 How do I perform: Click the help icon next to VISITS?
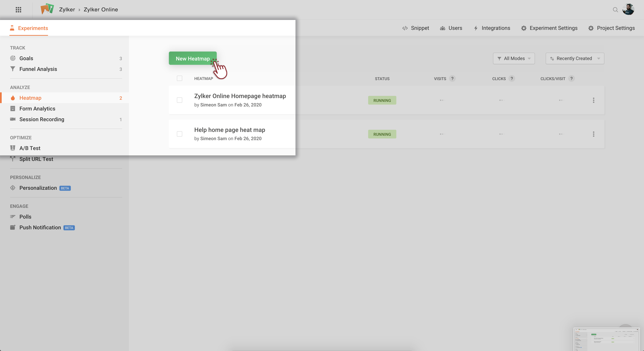coord(452,78)
